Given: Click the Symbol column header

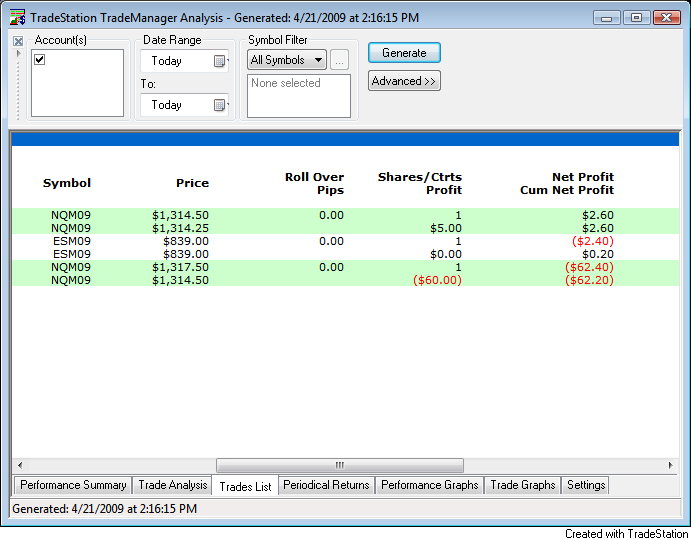Looking at the screenshot, I should (67, 183).
